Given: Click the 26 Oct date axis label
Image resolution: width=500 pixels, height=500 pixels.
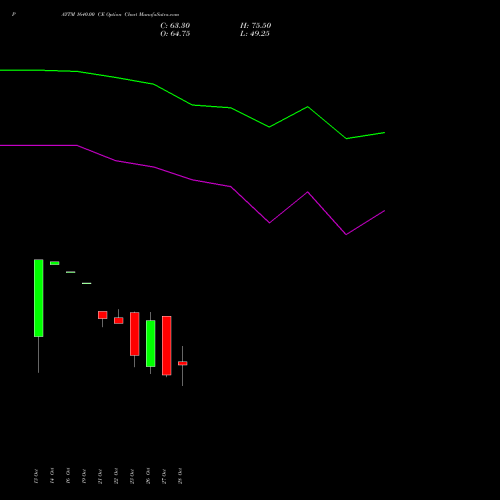Looking at the screenshot, I should (x=148, y=476).
